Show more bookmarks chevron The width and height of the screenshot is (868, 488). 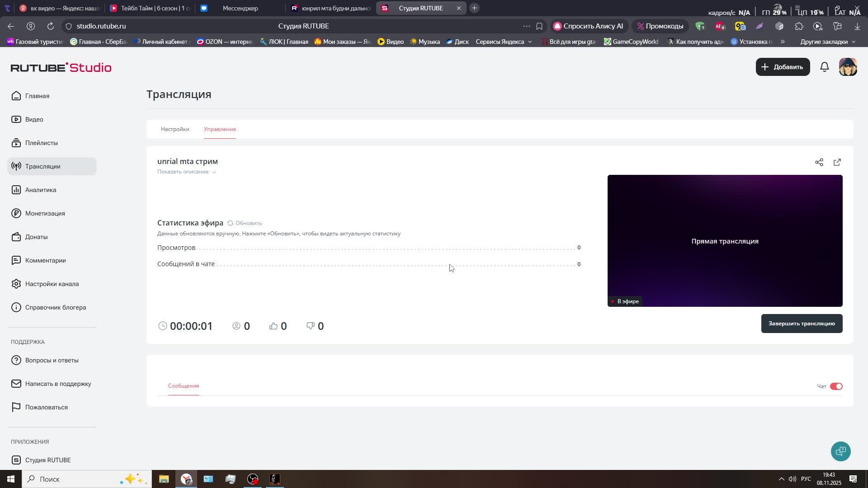783,42
